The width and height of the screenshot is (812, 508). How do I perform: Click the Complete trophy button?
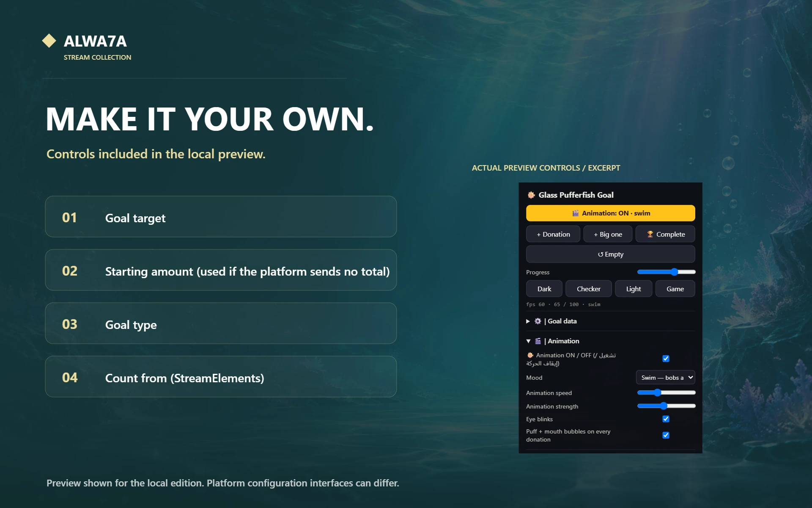(x=665, y=234)
